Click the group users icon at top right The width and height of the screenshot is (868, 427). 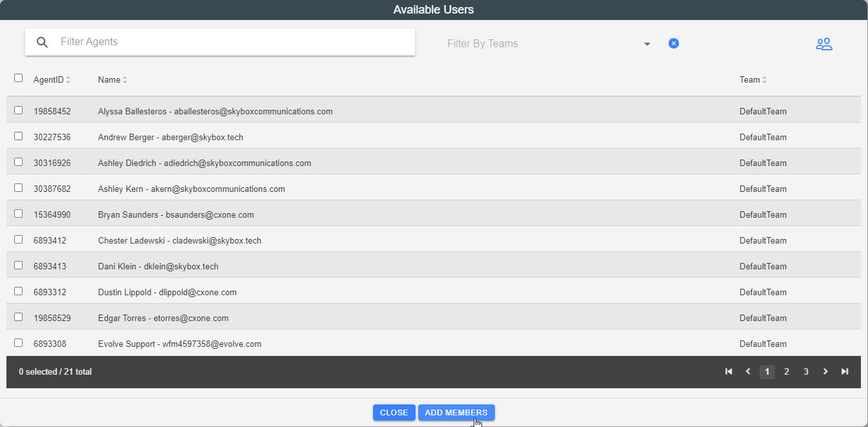coord(823,44)
